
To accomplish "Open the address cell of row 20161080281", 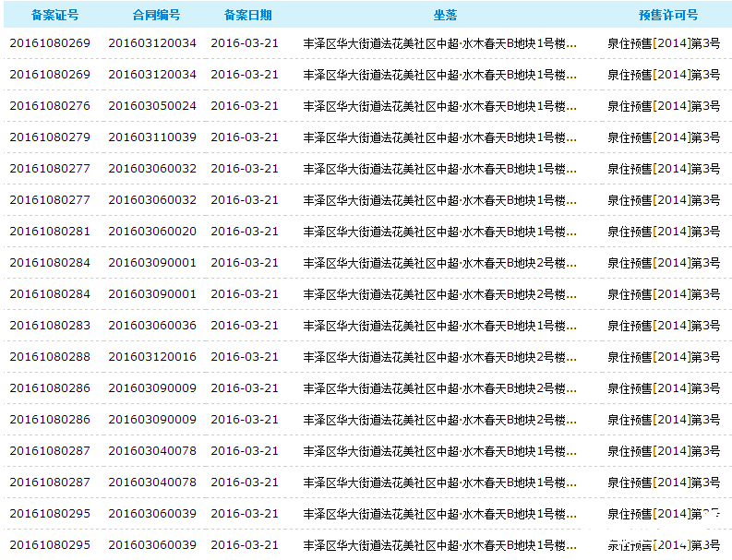I will pyautogui.click(x=439, y=232).
